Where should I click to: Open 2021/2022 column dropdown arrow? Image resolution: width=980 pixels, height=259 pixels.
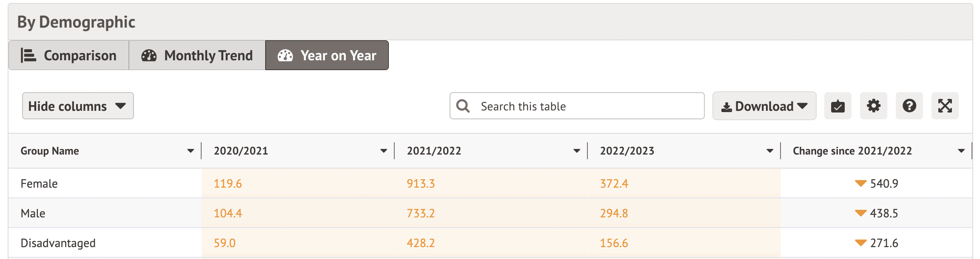[x=576, y=151]
